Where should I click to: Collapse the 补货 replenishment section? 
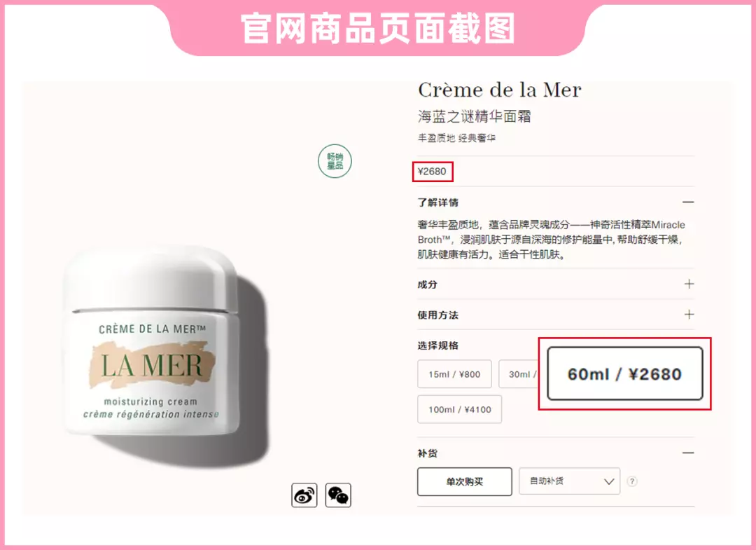[689, 453]
